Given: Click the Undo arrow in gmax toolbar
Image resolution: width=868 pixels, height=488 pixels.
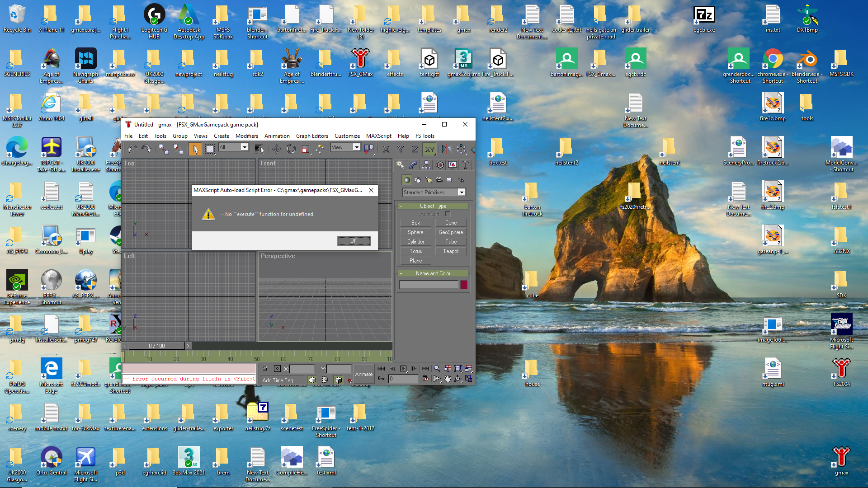Looking at the screenshot, I should [x=132, y=149].
